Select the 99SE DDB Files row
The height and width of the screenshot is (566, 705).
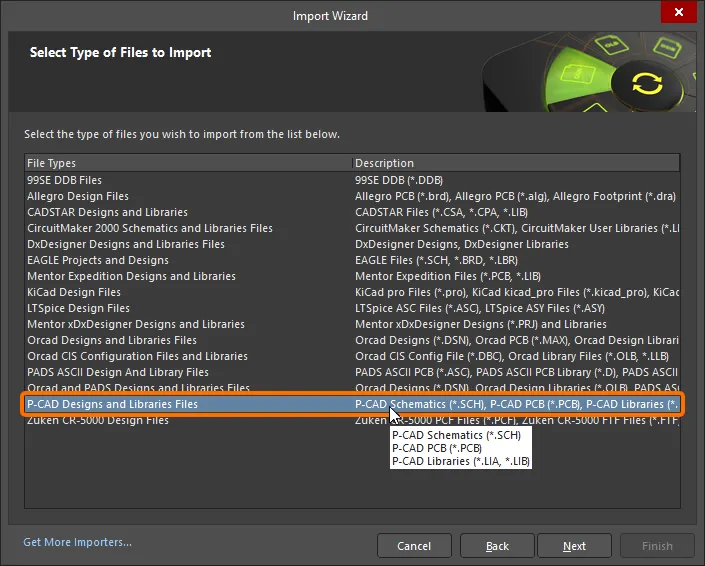coord(352,180)
